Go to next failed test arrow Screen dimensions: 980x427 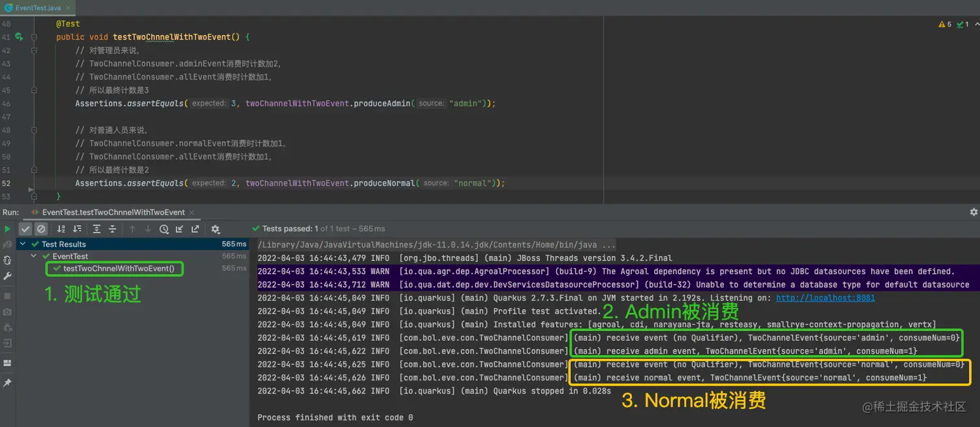[148, 229]
